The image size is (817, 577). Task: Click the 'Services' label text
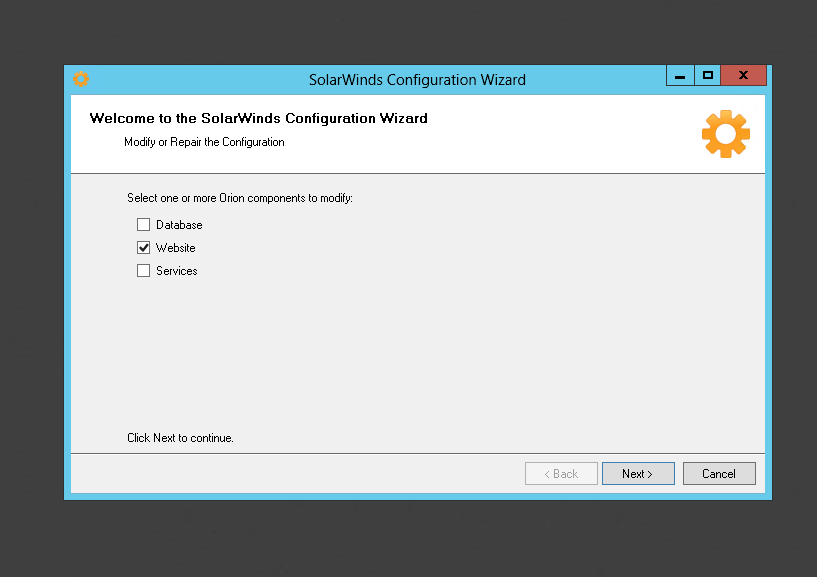(x=177, y=271)
